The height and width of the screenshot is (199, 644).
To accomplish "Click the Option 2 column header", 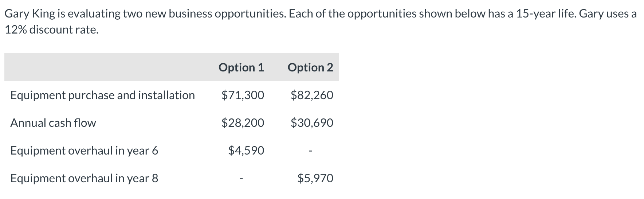I will [310, 67].
